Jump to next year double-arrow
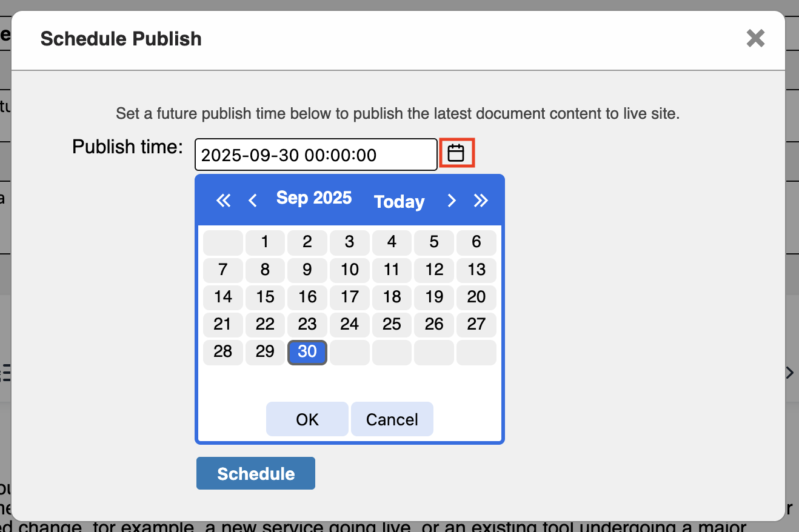This screenshot has width=799, height=532. (481, 201)
